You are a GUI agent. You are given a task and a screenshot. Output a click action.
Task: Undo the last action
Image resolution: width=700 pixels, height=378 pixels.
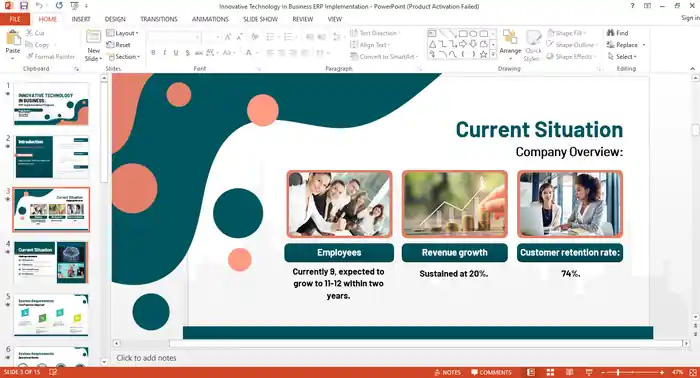39,6
